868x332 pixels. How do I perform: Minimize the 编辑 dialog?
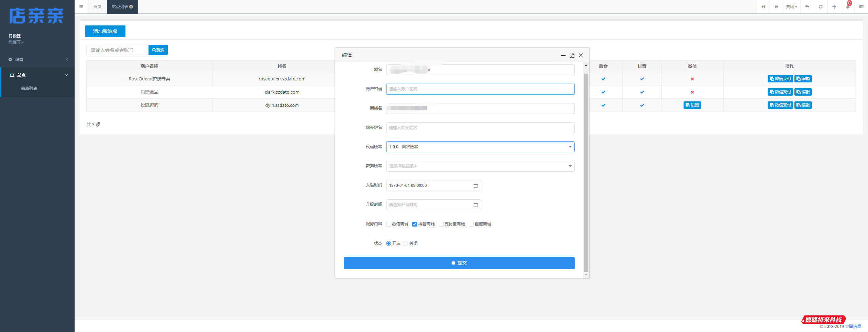coord(563,55)
